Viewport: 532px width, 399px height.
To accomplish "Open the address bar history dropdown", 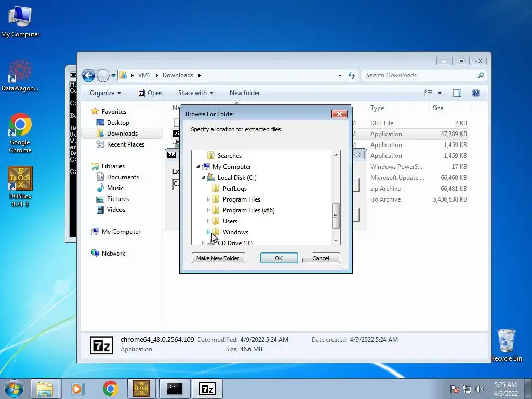I will 340,76.
